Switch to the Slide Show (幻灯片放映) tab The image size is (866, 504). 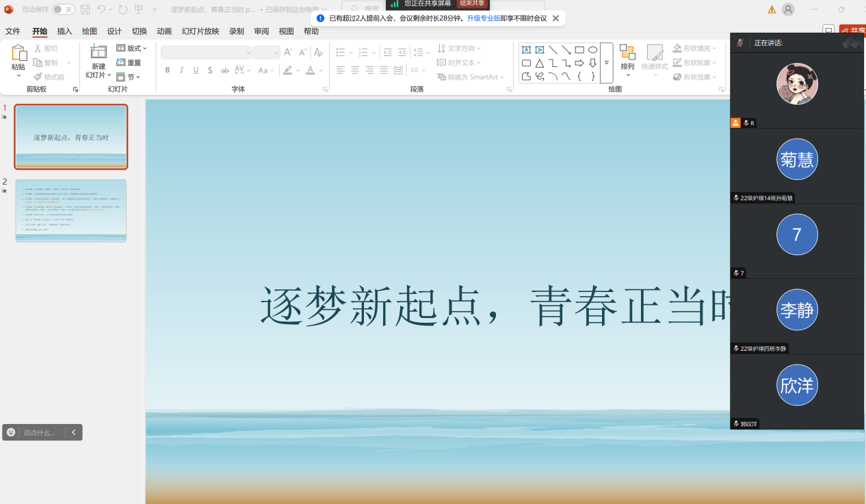[x=200, y=31]
